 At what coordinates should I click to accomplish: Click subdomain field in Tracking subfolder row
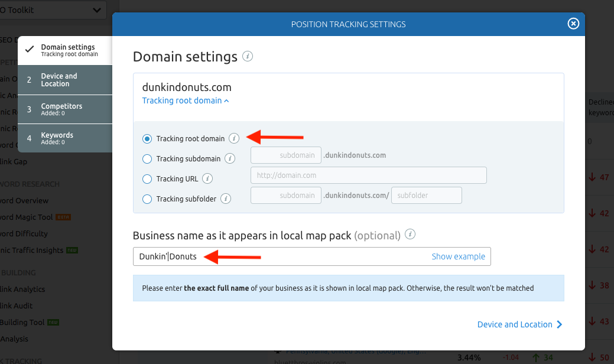coord(286,196)
